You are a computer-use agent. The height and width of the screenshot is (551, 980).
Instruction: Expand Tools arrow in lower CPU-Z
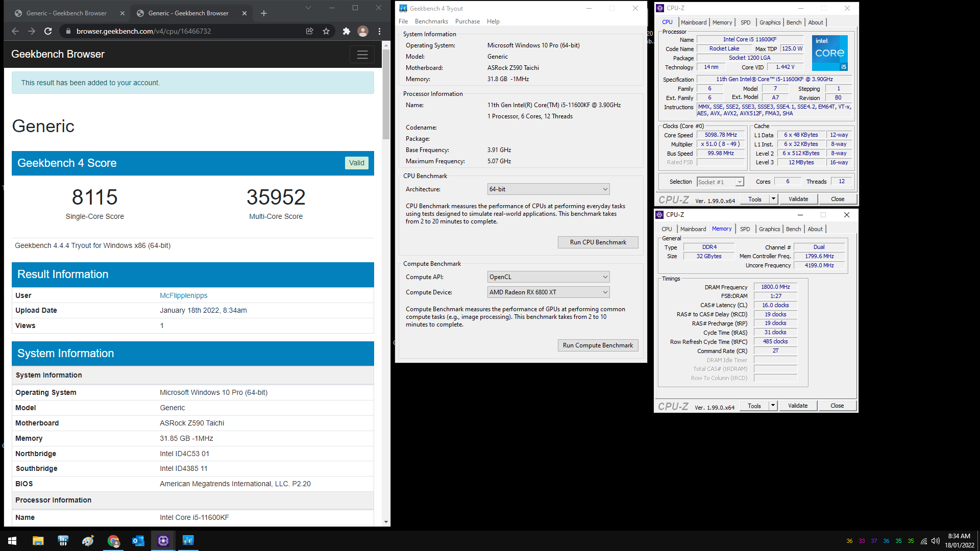[x=773, y=406]
